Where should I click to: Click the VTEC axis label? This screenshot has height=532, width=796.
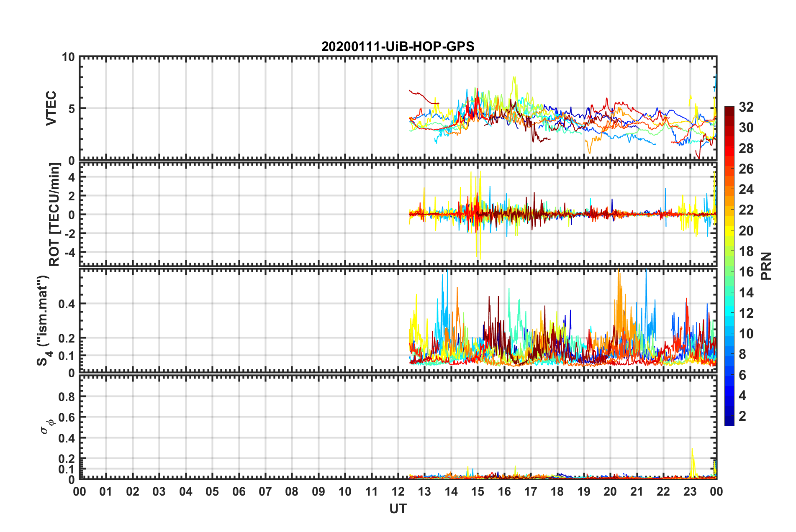[x=51, y=108]
